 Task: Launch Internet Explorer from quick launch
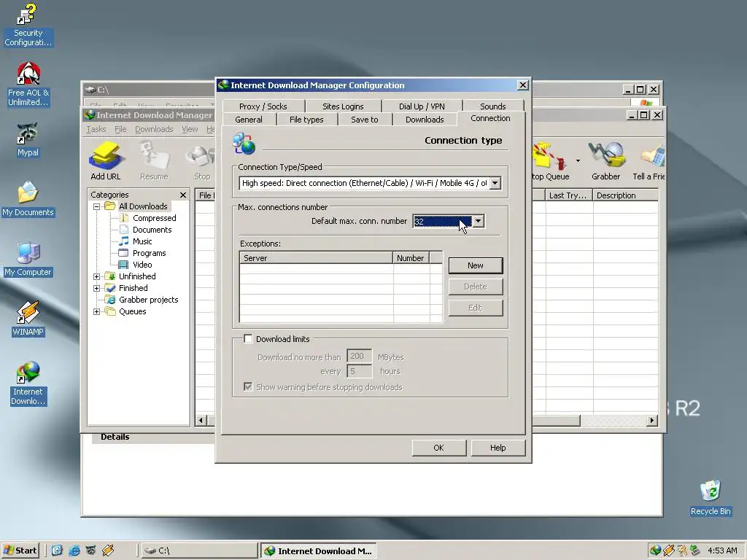click(74, 551)
